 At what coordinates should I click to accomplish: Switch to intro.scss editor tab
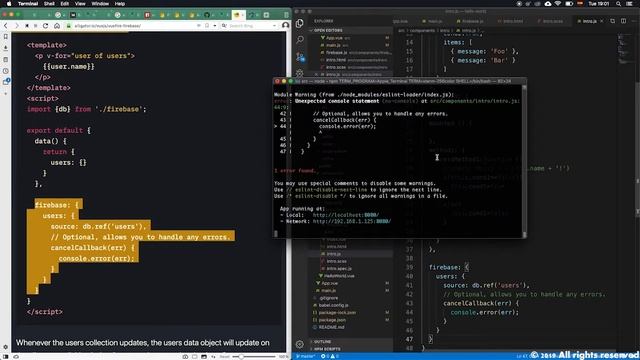551,21
